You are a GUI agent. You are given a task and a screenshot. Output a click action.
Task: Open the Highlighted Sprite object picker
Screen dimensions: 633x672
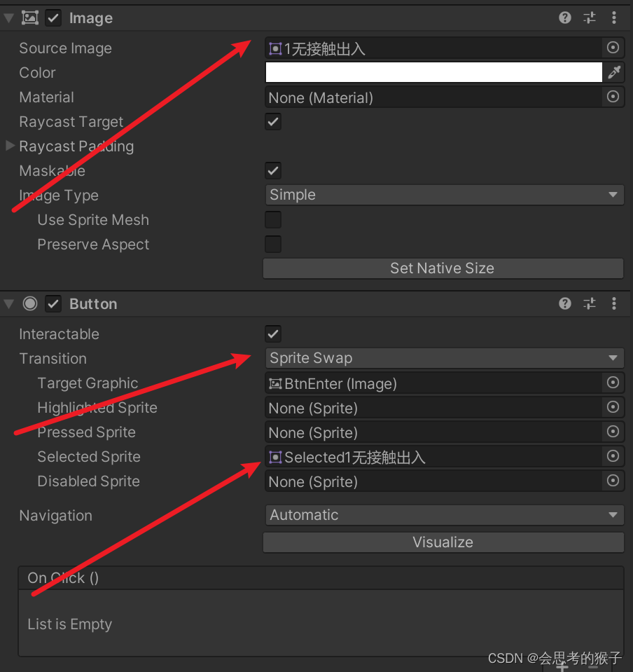pyautogui.click(x=613, y=407)
